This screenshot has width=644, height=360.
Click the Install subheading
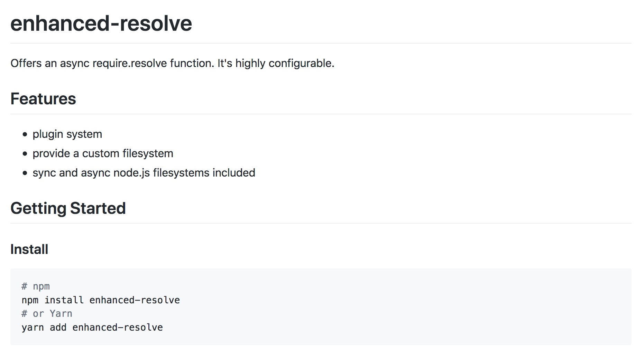(29, 249)
